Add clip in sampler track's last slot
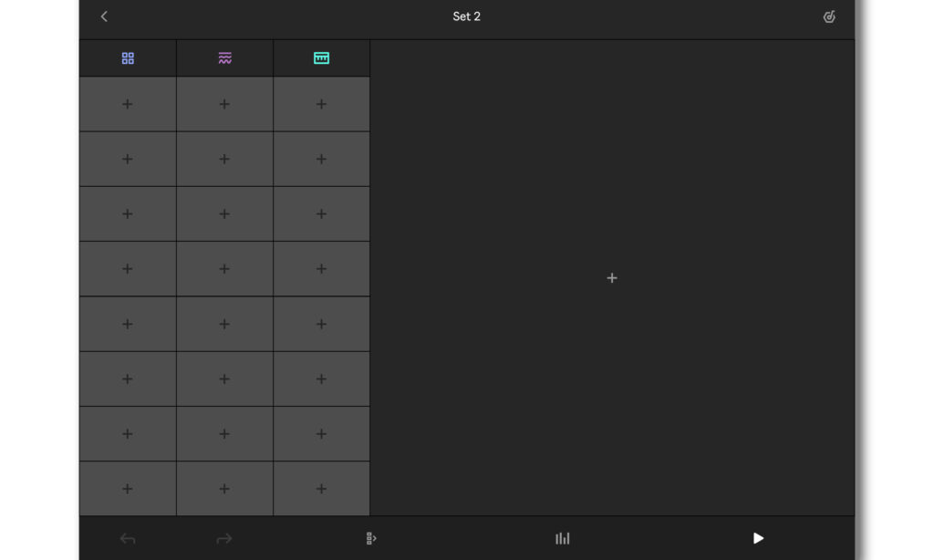The width and height of the screenshot is (934, 560). coord(224,489)
